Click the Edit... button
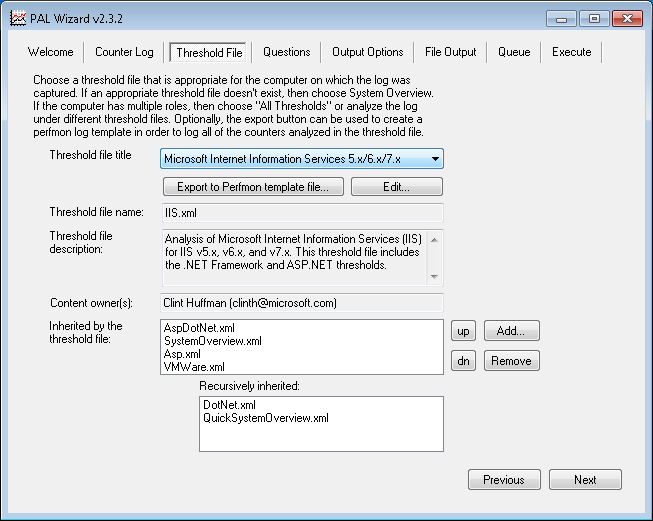Viewport: 653px width, 521px height. point(396,186)
